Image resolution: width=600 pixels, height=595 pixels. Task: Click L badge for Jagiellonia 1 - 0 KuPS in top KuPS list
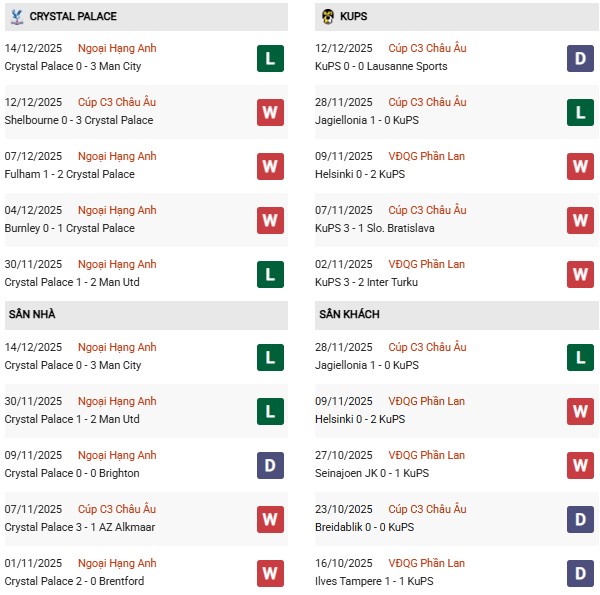(x=581, y=112)
